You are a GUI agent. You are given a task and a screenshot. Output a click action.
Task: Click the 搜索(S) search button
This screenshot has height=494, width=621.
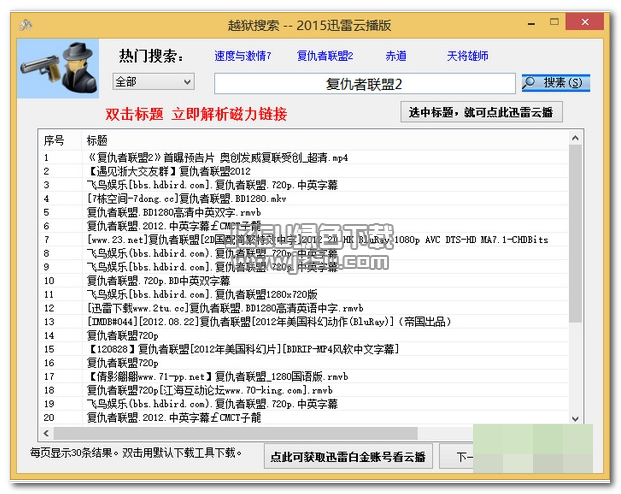pos(556,83)
